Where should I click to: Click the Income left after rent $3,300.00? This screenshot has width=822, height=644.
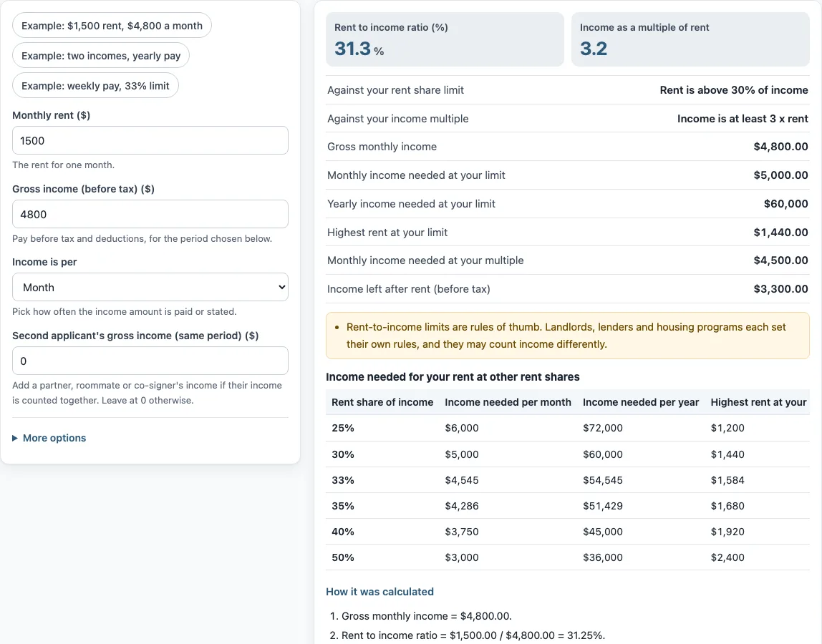click(x=780, y=289)
